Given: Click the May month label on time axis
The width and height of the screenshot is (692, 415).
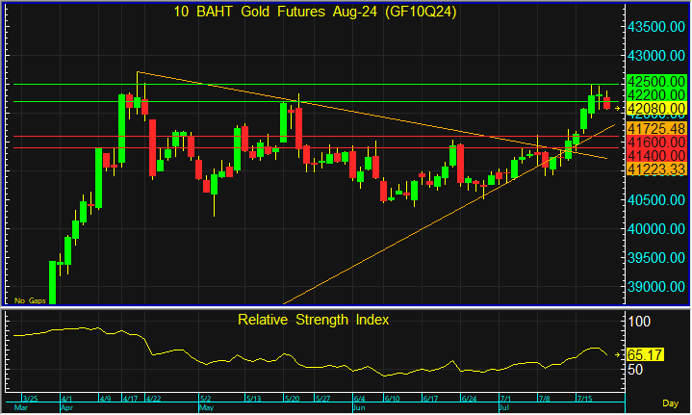Looking at the screenshot, I should [x=204, y=409].
